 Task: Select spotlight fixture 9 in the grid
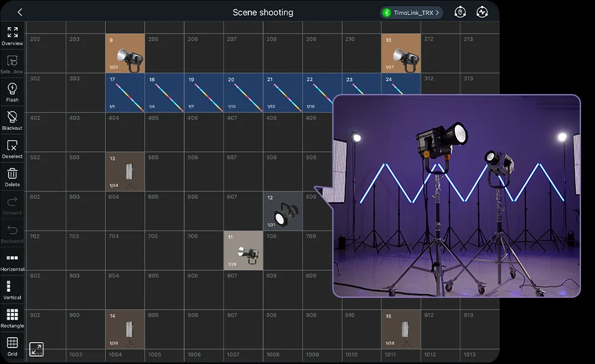pyautogui.click(x=125, y=53)
